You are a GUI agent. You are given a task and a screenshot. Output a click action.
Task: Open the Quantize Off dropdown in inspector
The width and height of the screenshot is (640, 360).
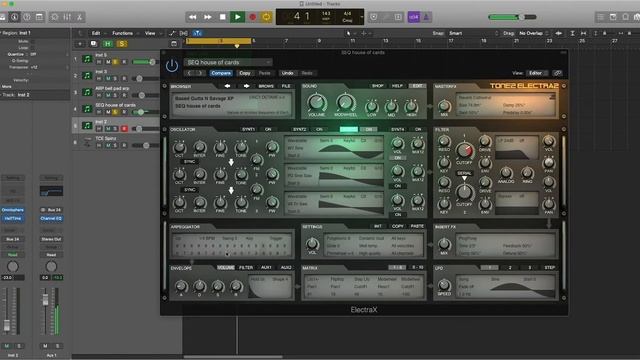(x=49, y=54)
